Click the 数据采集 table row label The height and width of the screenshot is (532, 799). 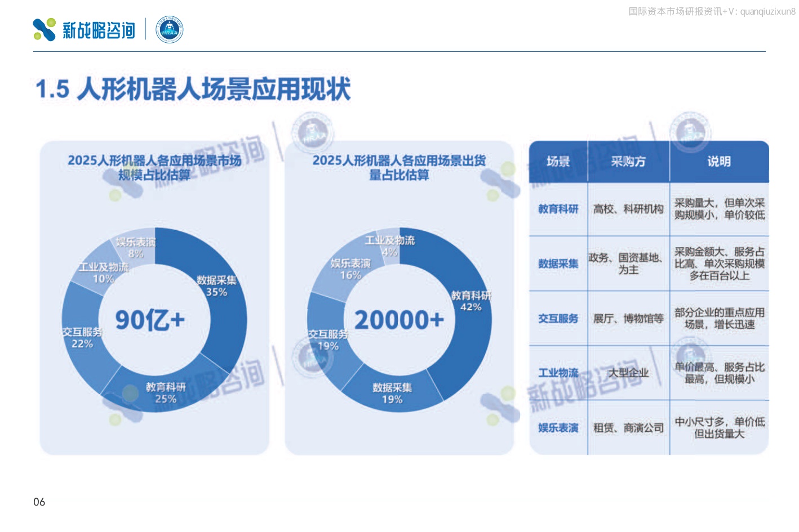[x=558, y=263]
